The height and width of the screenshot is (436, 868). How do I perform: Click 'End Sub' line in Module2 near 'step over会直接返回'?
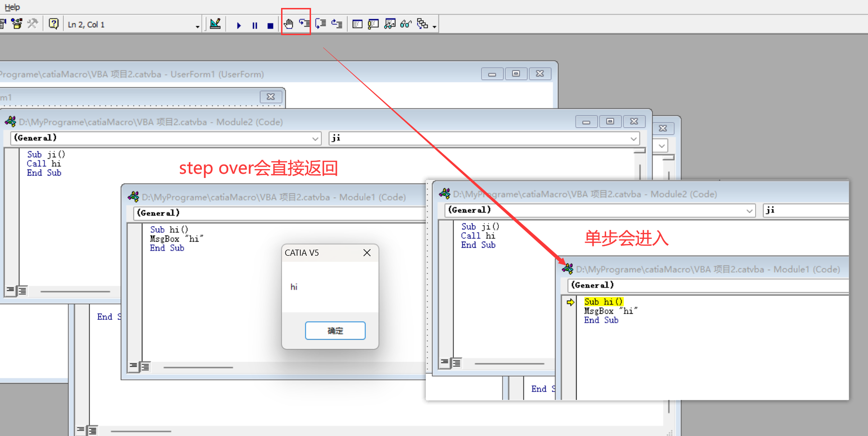pos(44,173)
